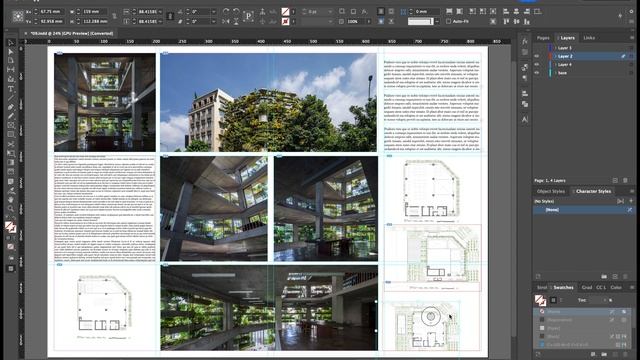Click the gap 0 mm input field
This screenshot has width=640, height=360.
click(x=427, y=12)
